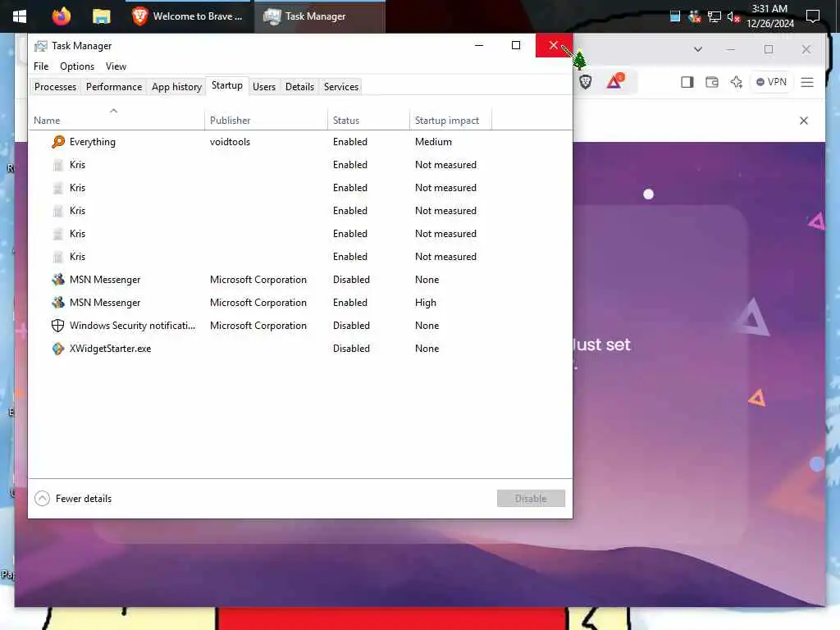Click the Windows Security shield icon
This screenshot has width=840, height=630.
pyautogui.click(x=58, y=325)
